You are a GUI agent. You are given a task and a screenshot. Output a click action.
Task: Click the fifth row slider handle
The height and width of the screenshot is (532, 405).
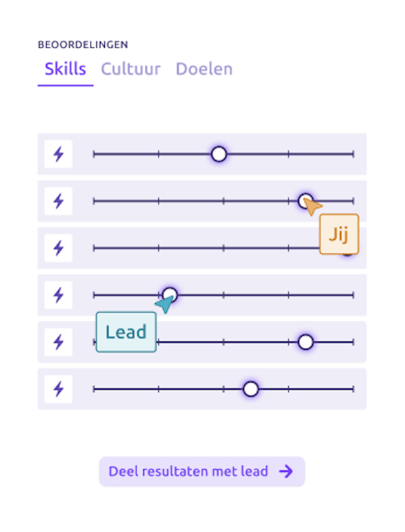[305, 342]
